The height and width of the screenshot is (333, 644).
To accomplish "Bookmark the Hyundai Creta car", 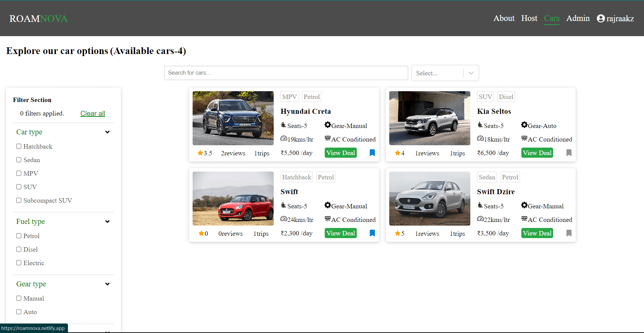I will [372, 153].
